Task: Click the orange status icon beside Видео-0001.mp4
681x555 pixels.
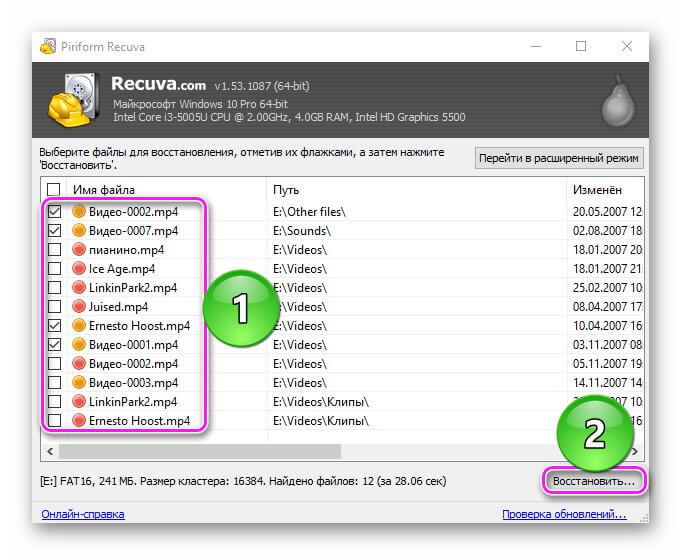Action: click(x=79, y=344)
